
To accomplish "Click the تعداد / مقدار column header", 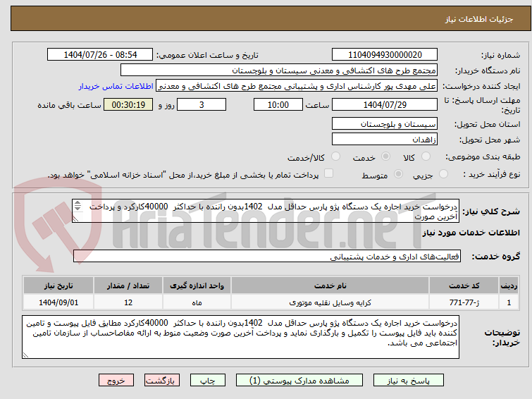I will [x=128, y=286].
